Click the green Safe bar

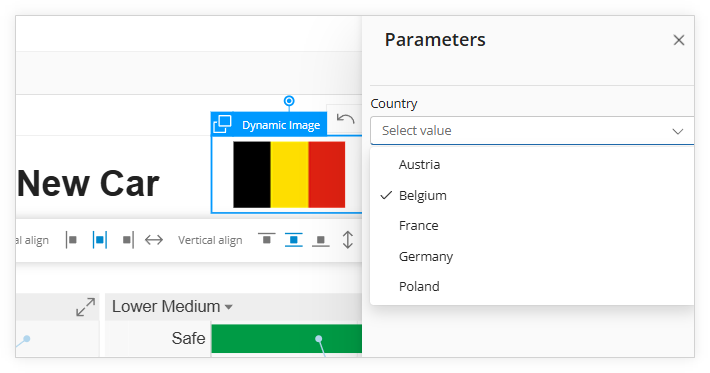287,339
